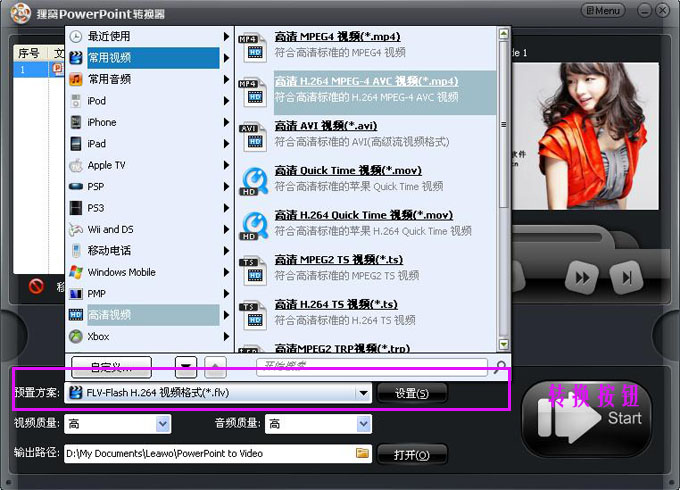Image resolution: width=680 pixels, height=490 pixels.
Task: Click the 高清视频 HD icon
Action: click(76, 315)
